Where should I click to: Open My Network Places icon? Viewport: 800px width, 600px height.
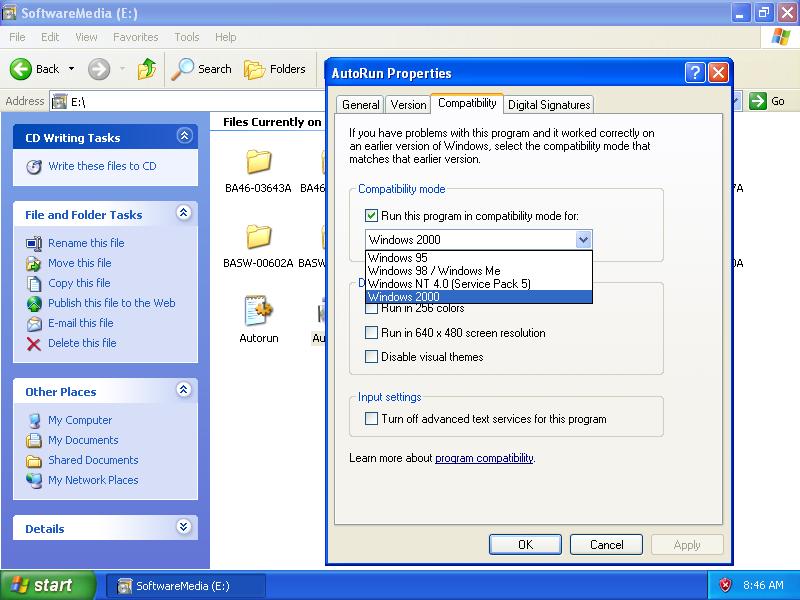click(x=34, y=480)
